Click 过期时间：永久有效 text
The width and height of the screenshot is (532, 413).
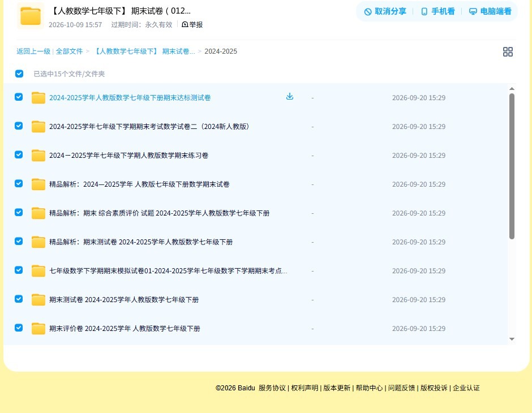(141, 25)
